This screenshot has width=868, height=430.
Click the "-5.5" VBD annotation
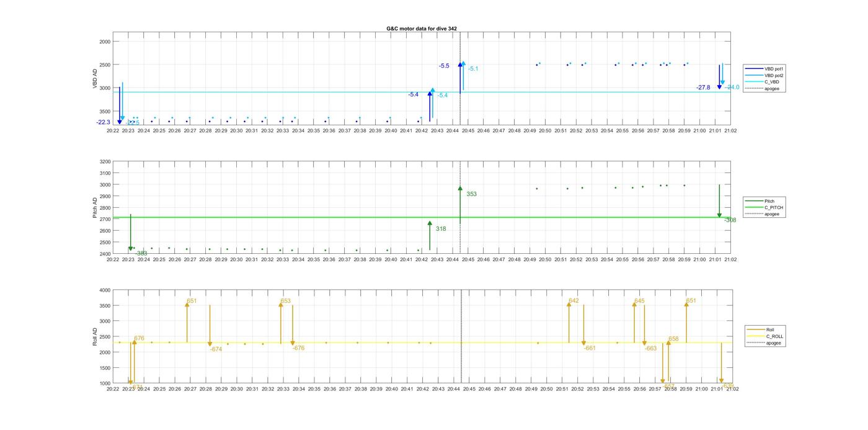(x=444, y=66)
